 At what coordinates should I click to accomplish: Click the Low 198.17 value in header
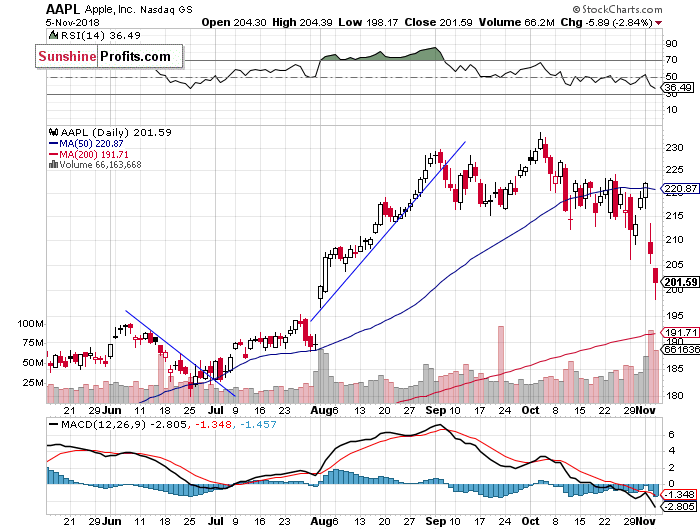(368, 22)
